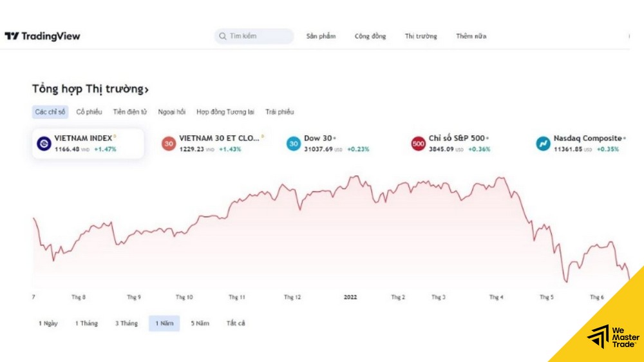Switch chart to 5 Năm range
The image size is (644, 362).
[x=200, y=323]
